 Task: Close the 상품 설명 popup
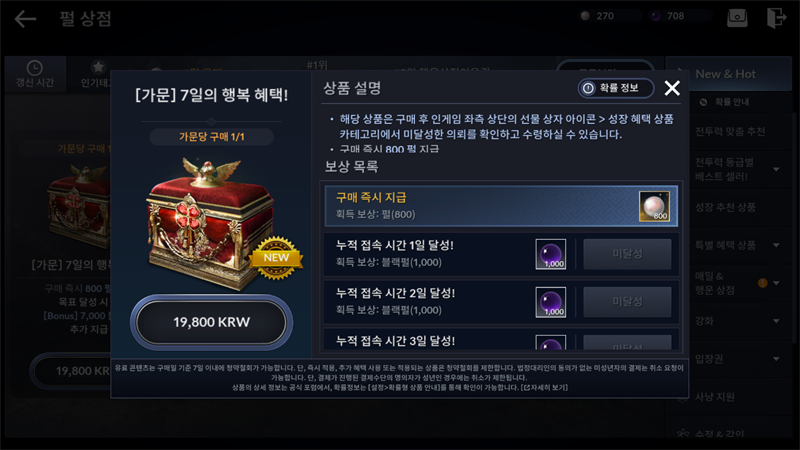point(672,88)
